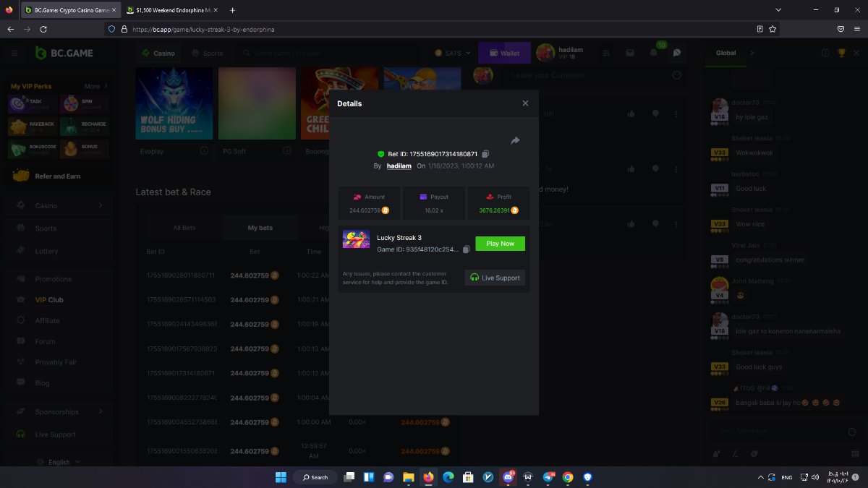Open the mail inbox icon in header
The image size is (868, 488).
pyautogui.click(x=630, y=53)
